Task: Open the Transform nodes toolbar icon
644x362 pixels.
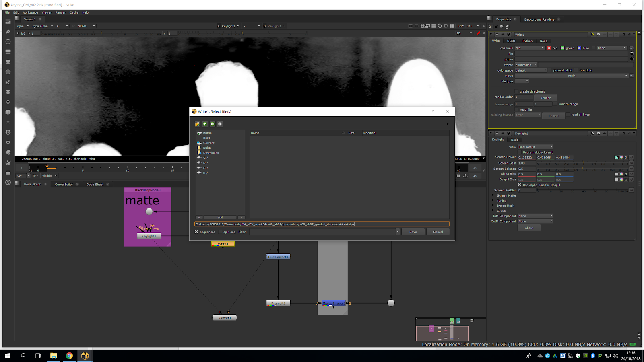Action: (8, 102)
